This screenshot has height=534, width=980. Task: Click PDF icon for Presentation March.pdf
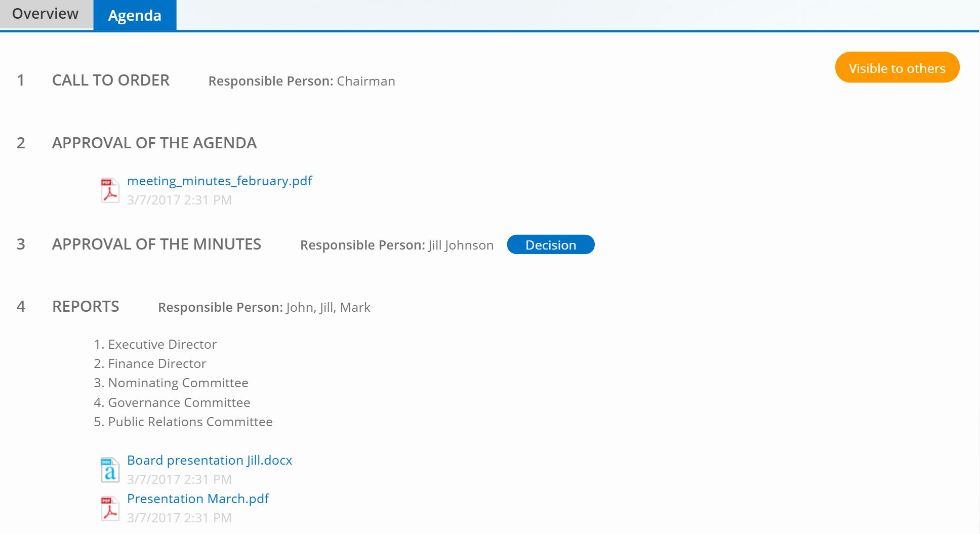[x=110, y=508]
